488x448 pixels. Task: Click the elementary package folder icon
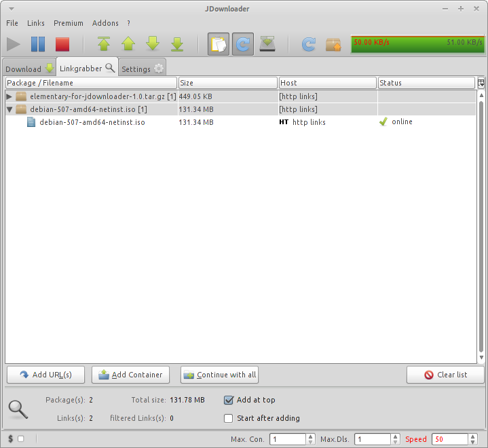click(21, 96)
